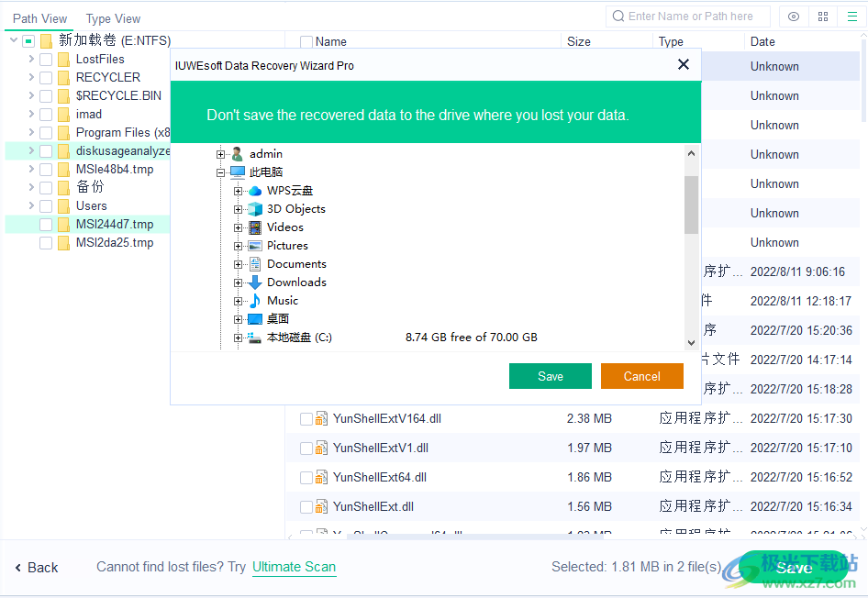This screenshot has height=598, width=868.
Task: Collapse the 新加载卷 (E:NTFS) tree node
Action: point(14,39)
